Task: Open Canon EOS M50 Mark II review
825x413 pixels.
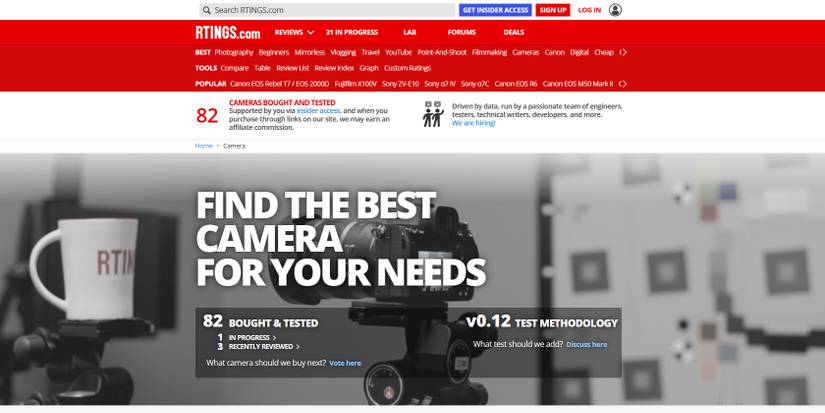Action: [578, 84]
